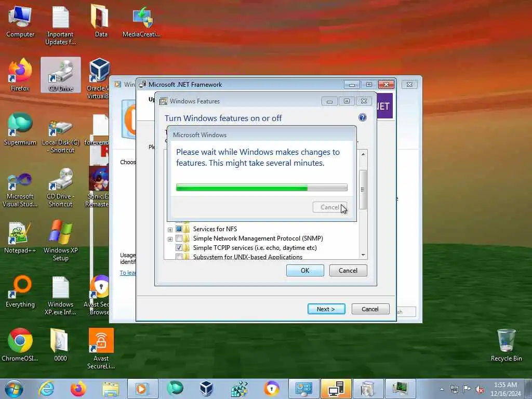Show hidden system tray icons
The image size is (532, 399).
click(x=442, y=389)
